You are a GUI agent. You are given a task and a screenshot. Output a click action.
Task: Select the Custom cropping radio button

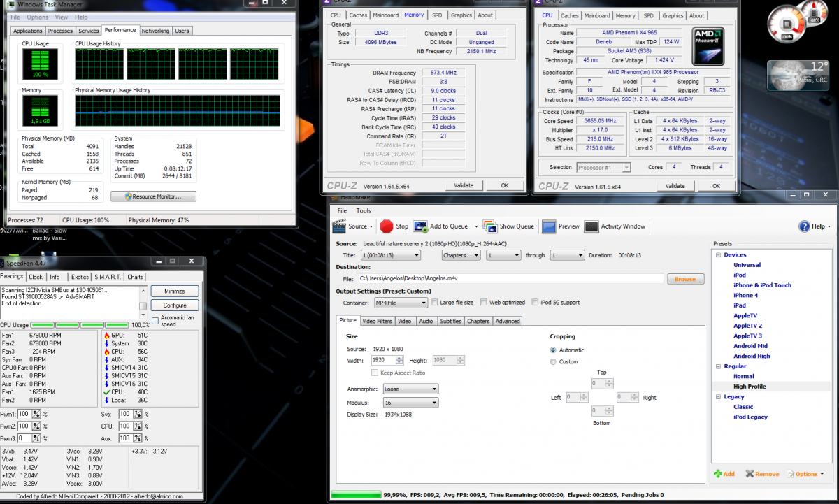554,361
